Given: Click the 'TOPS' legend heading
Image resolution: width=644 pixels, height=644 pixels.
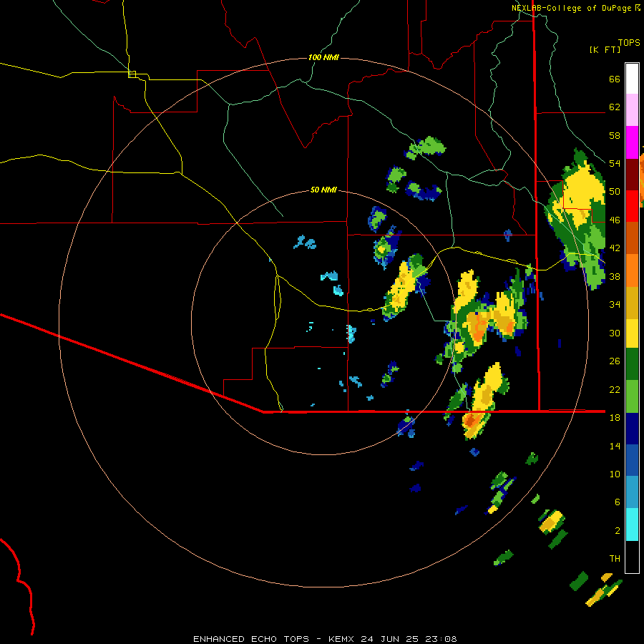Looking at the screenshot, I should 629,42.
